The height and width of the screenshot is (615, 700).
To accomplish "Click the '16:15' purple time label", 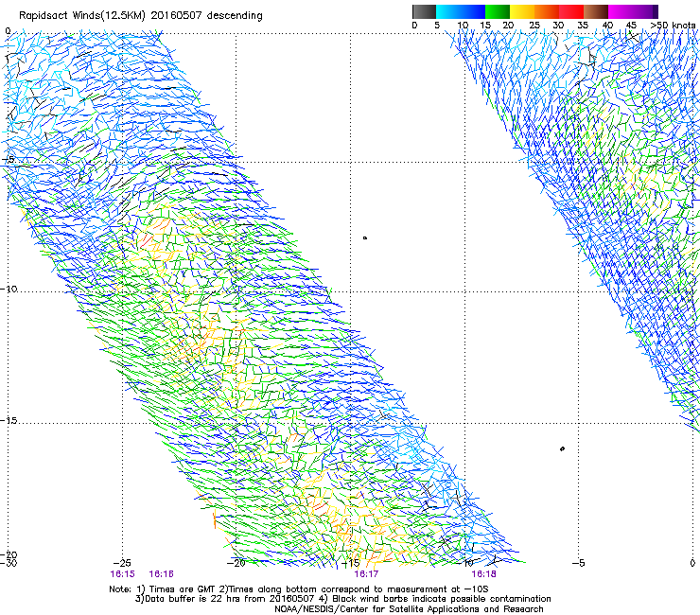I will coord(122,574).
